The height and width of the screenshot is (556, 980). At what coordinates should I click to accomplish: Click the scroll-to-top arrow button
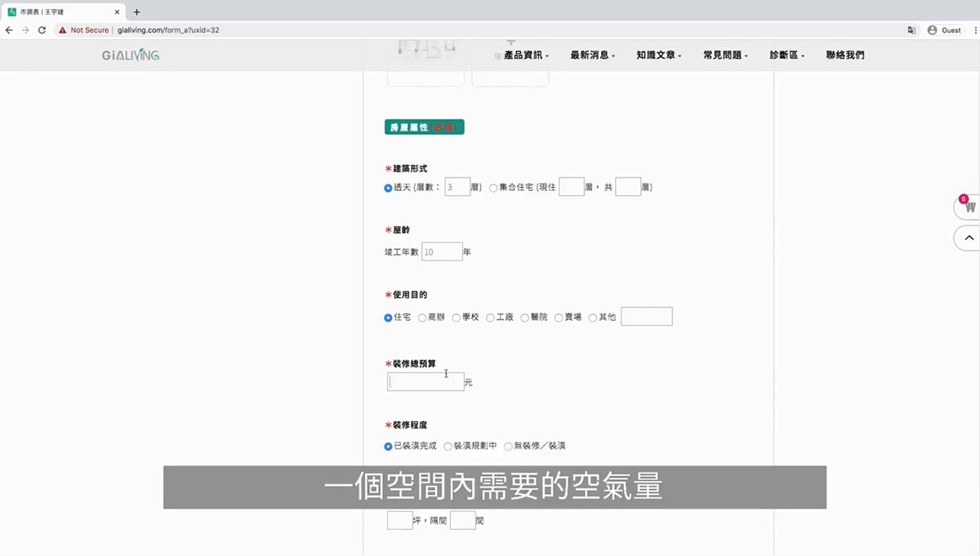[969, 238]
